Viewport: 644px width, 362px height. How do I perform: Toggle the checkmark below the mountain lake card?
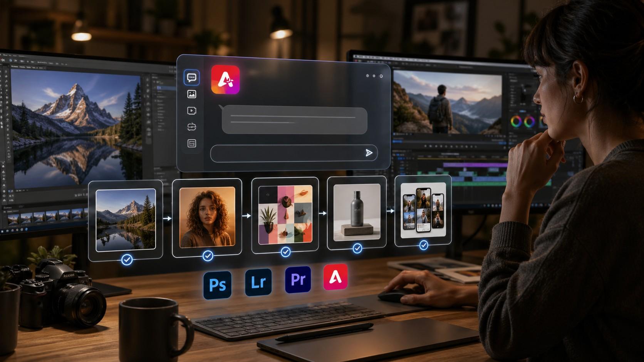(127, 260)
